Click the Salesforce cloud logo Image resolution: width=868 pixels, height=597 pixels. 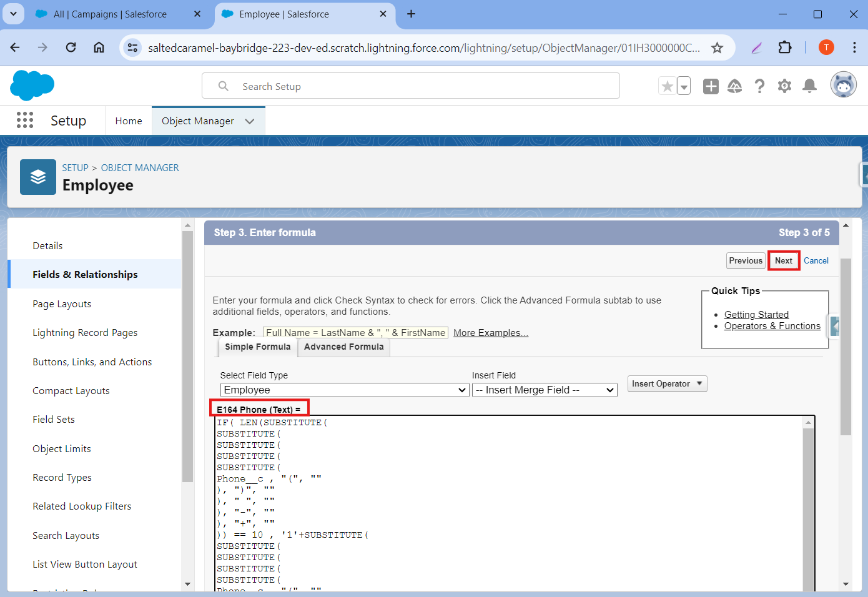click(x=32, y=86)
